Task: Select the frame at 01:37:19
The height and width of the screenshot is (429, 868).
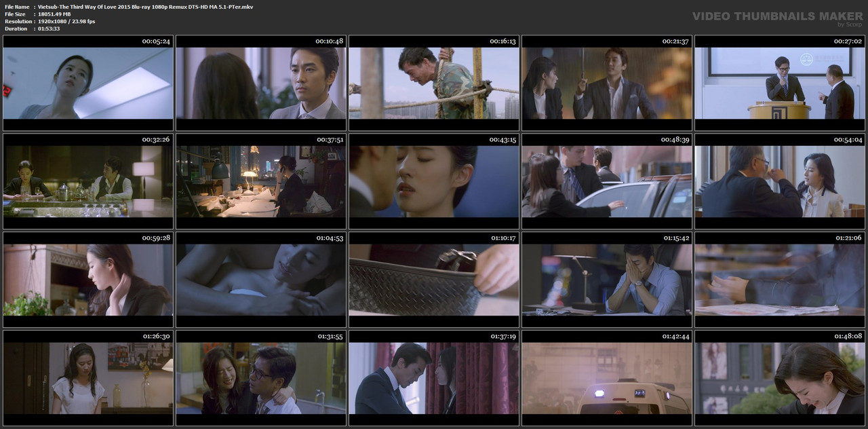Action: click(434, 378)
